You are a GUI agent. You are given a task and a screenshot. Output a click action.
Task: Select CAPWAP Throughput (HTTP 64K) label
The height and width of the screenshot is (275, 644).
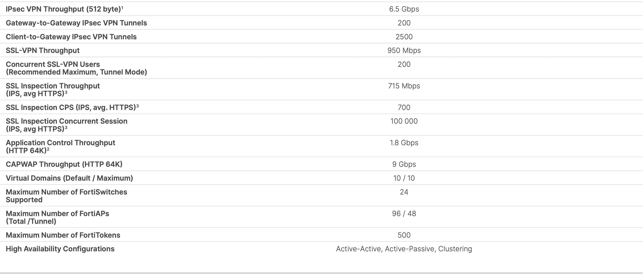[64, 164]
